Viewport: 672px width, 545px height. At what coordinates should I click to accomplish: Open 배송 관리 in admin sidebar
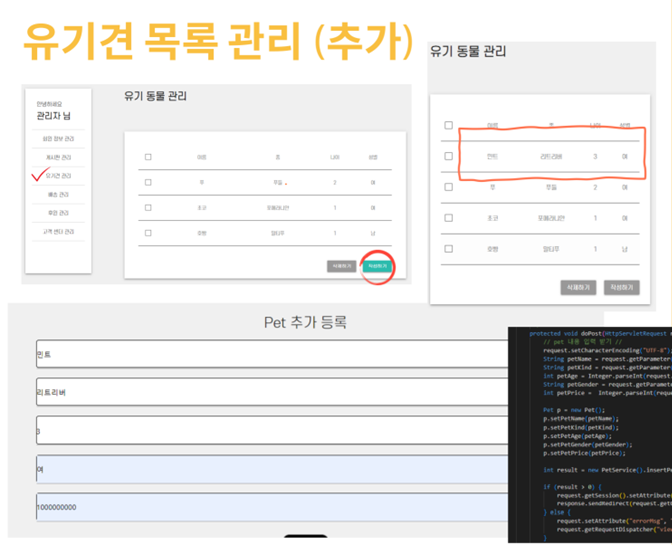[58, 195]
